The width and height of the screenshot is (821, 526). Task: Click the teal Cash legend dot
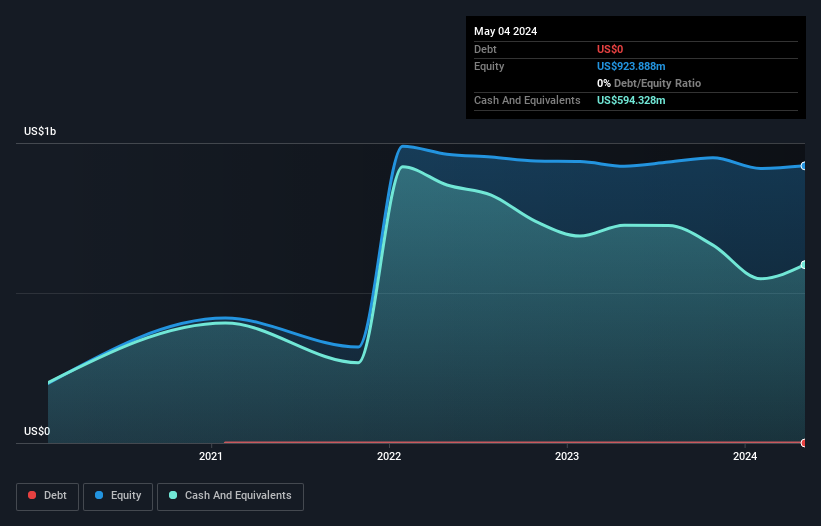click(173, 495)
